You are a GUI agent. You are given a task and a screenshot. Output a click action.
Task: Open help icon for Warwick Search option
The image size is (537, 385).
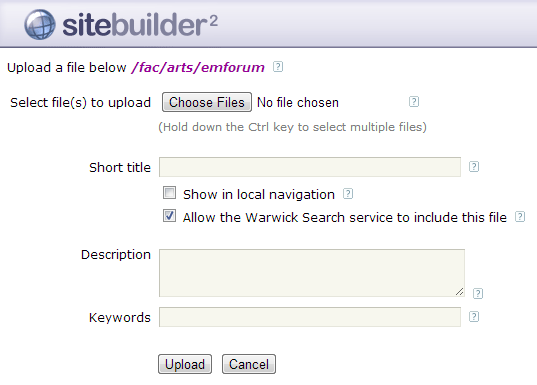pyautogui.click(x=520, y=216)
